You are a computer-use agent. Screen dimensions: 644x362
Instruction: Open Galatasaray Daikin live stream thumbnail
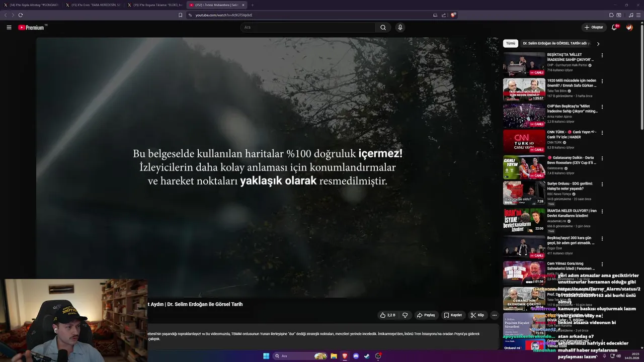(x=524, y=167)
